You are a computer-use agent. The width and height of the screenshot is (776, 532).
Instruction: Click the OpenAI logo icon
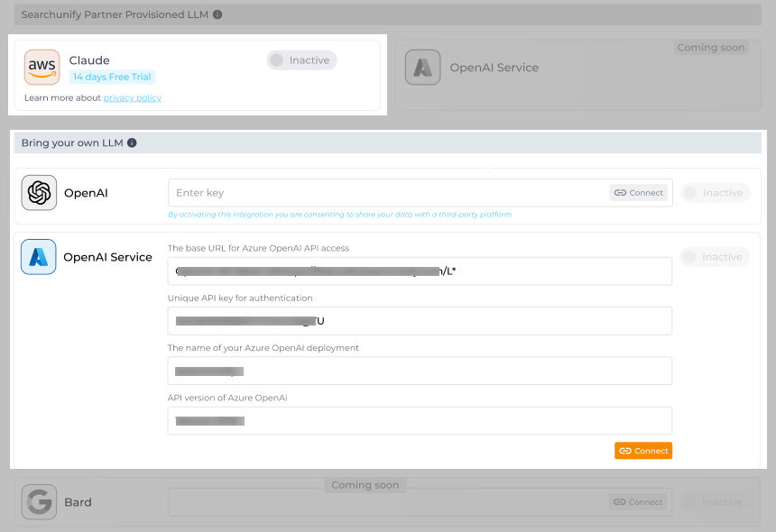pyautogui.click(x=39, y=193)
